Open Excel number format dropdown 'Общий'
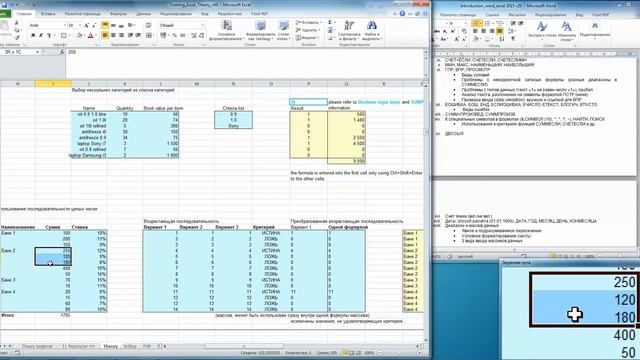The image size is (640, 360). pyautogui.click(x=181, y=25)
